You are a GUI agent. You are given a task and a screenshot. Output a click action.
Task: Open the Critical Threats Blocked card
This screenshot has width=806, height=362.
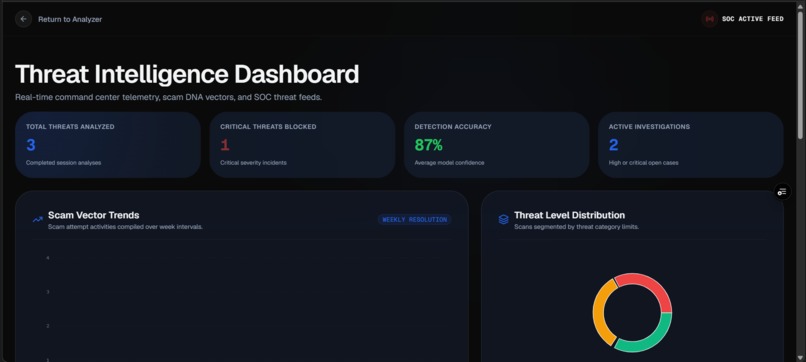(302, 145)
